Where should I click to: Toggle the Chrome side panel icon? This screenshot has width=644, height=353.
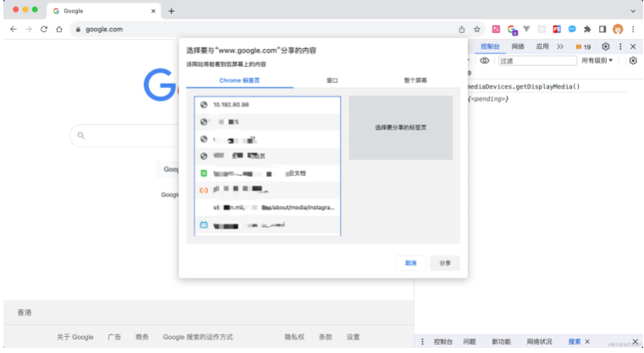(602, 29)
